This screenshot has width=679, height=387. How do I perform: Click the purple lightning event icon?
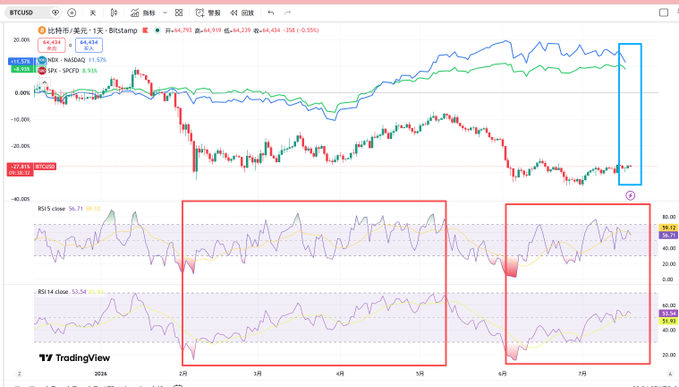630,196
